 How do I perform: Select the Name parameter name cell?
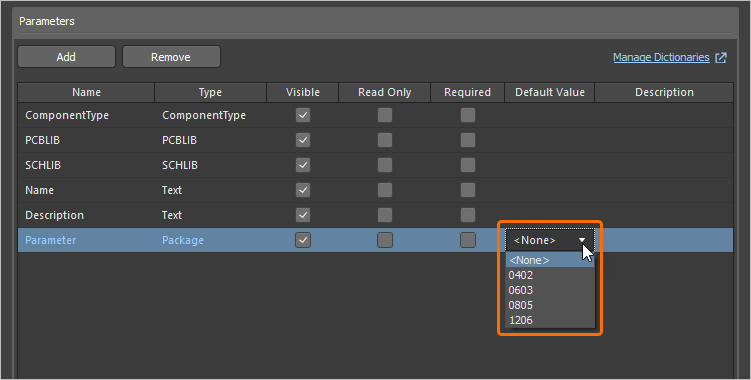point(86,190)
